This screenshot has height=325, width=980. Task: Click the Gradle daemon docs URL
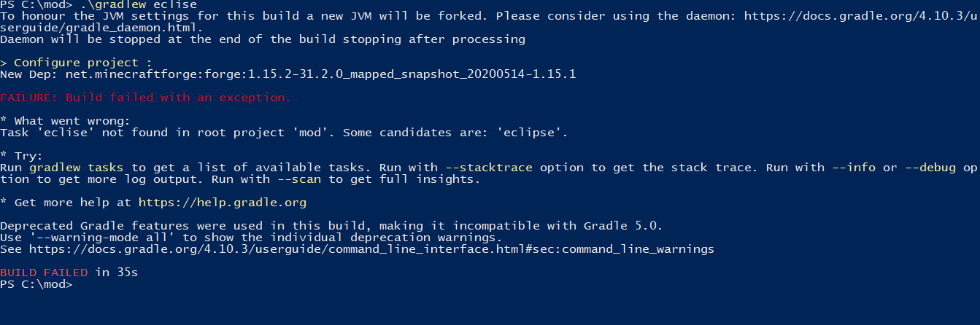click(861, 16)
